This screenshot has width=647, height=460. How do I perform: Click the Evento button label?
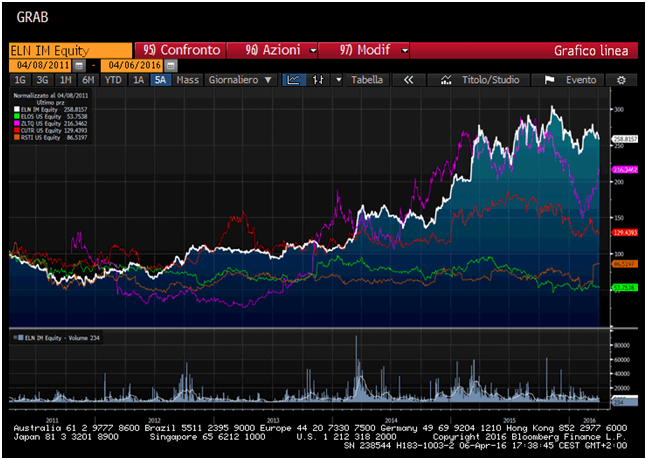click(x=581, y=80)
